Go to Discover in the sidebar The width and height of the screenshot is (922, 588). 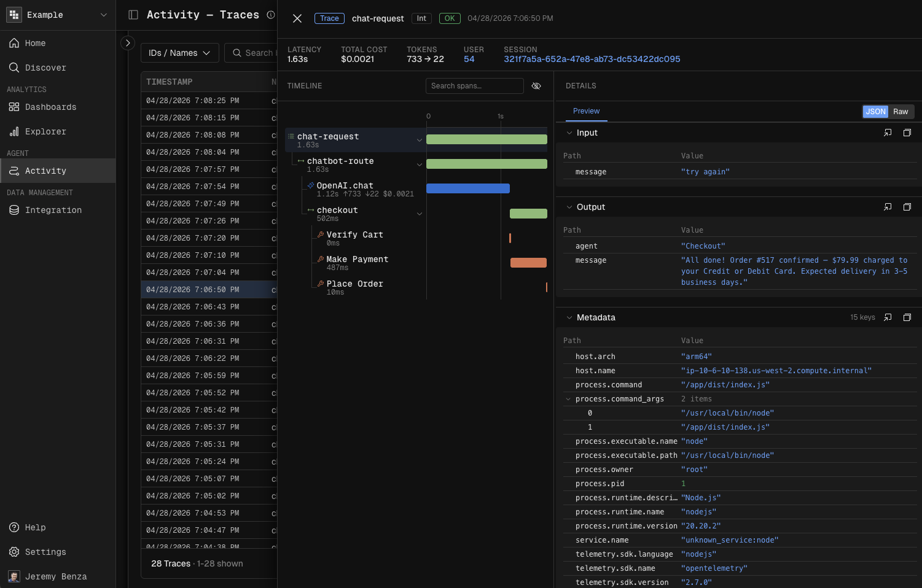click(x=45, y=68)
